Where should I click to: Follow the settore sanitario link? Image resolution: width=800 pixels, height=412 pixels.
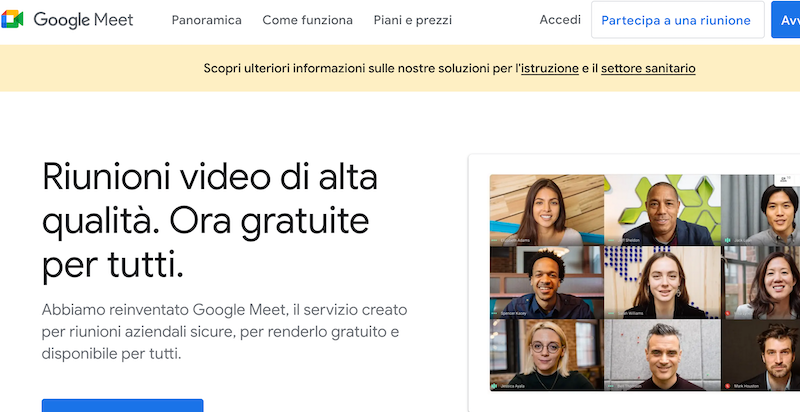click(648, 68)
